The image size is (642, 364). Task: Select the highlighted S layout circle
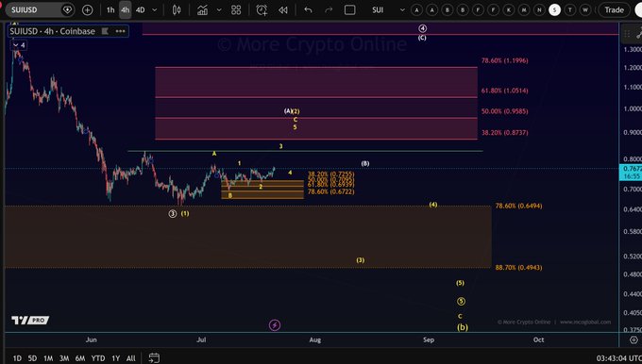coord(554,9)
